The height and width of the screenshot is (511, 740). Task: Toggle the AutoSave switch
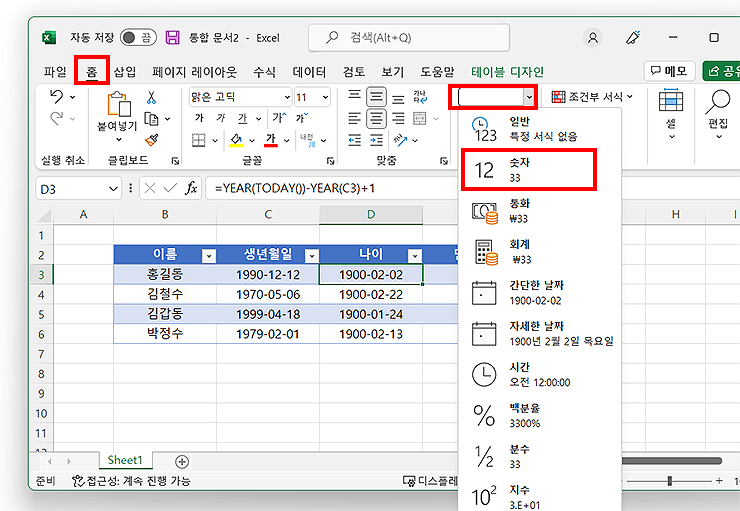[138, 37]
